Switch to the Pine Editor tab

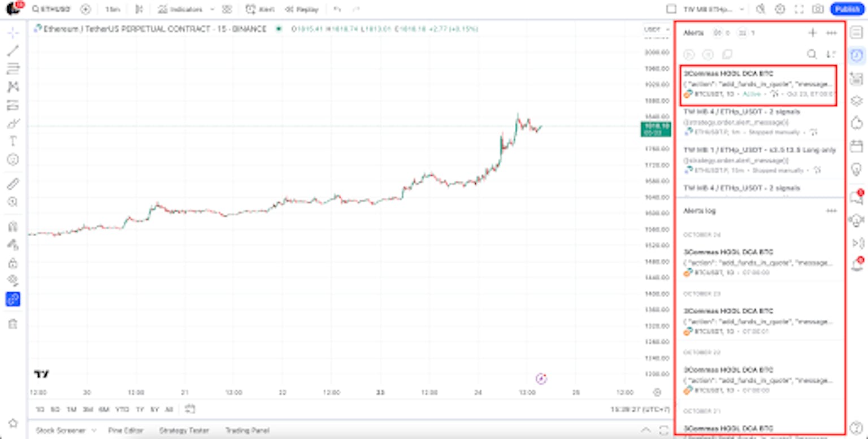125,430
